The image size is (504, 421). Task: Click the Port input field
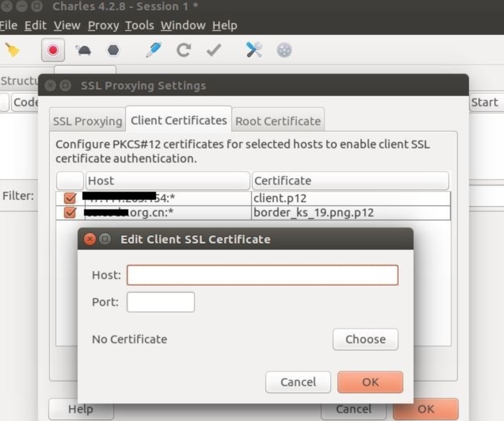click(160, 302)
